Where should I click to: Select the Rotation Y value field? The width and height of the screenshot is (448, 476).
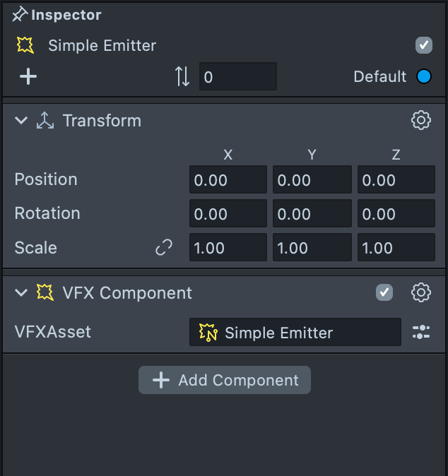[312, 213]
